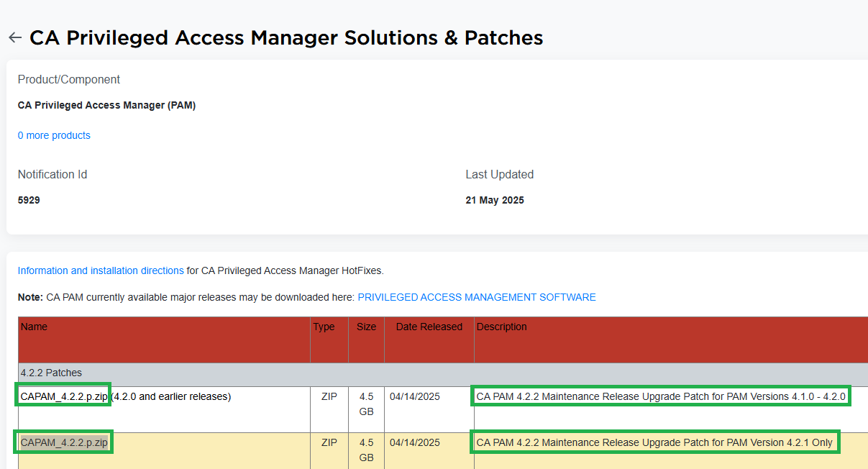Viewport: 868px width, 469px height.
Task: Follow the PRIVILEGED ACCESS MANAGEMENT SOFTWARE link
Action: [x=476, y=297]
